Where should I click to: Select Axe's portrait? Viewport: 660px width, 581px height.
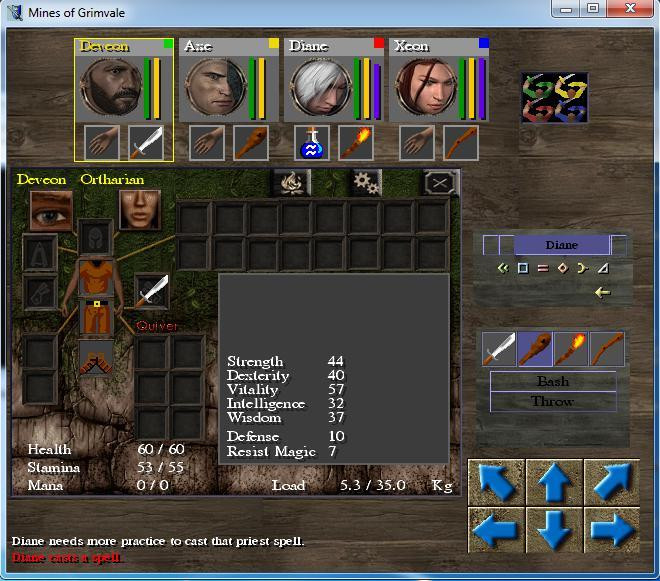point(216,88)
